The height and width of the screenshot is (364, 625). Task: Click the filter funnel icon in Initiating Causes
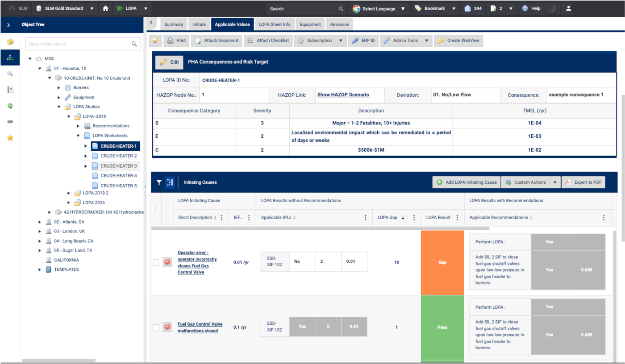click(159, 182)
